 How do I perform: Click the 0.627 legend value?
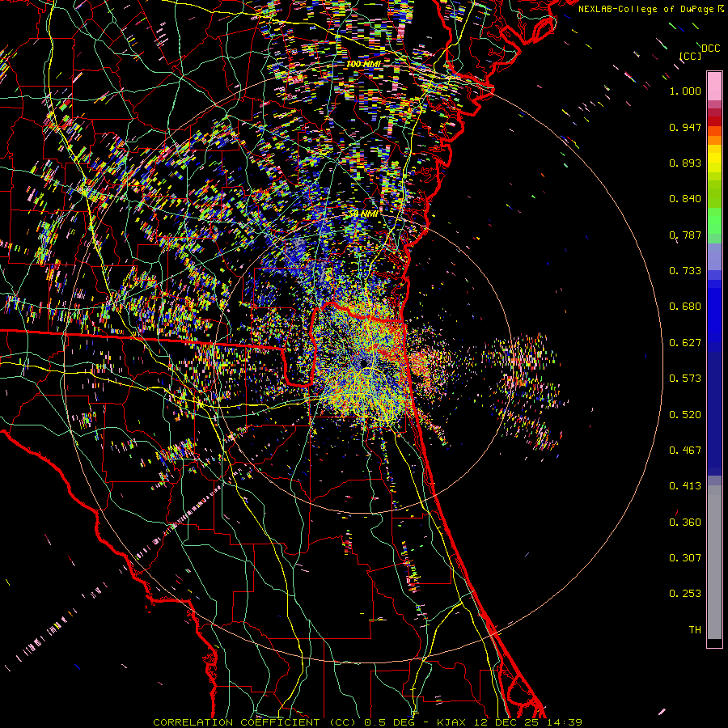(x=685, y=343)
